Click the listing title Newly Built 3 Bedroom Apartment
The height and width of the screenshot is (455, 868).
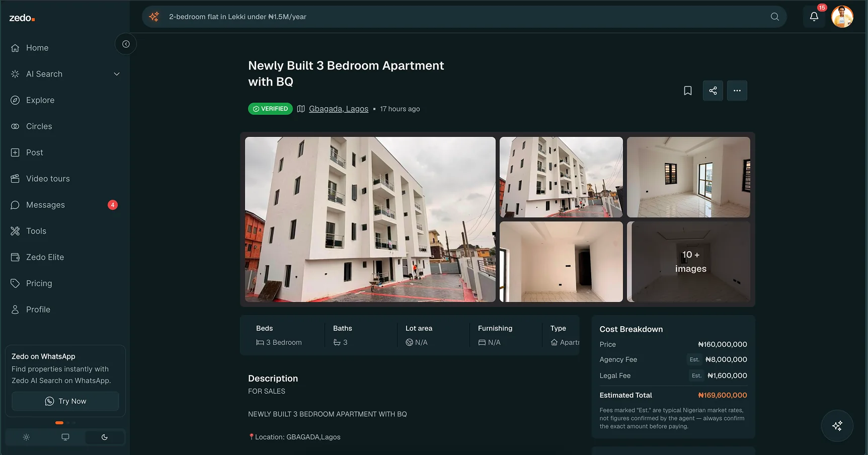[346, 73]
